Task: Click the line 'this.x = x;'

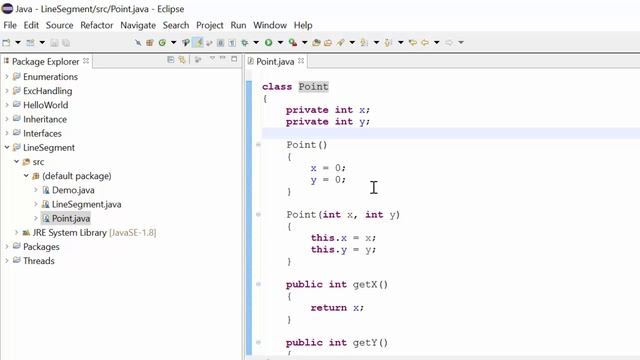Action: 343,238
